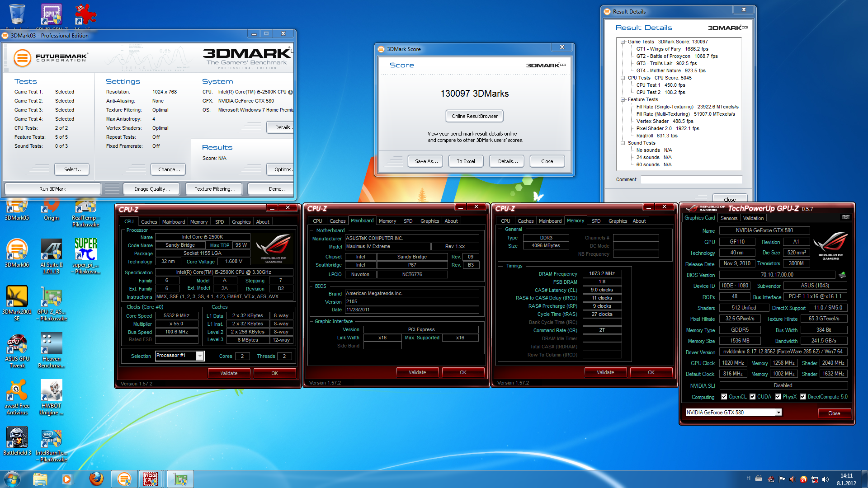Toggle the OpenCL checkbox in GPU-Z
868x488 pixels.
(724, 397)
